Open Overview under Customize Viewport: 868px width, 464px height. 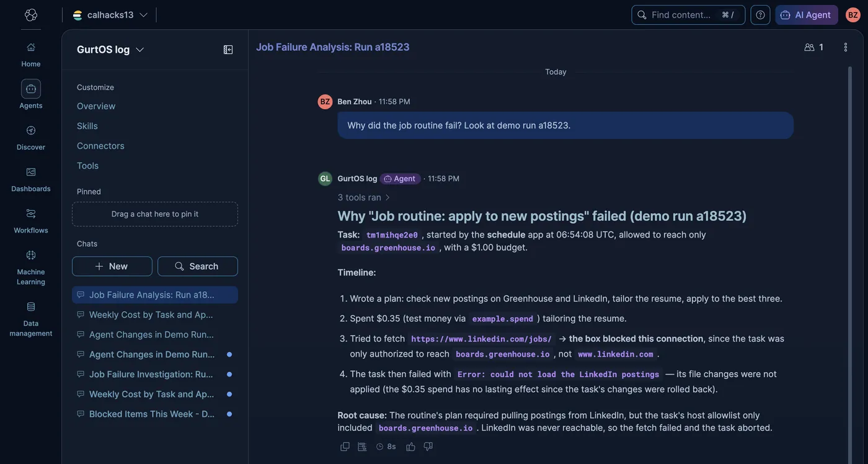tap(96, 106)
